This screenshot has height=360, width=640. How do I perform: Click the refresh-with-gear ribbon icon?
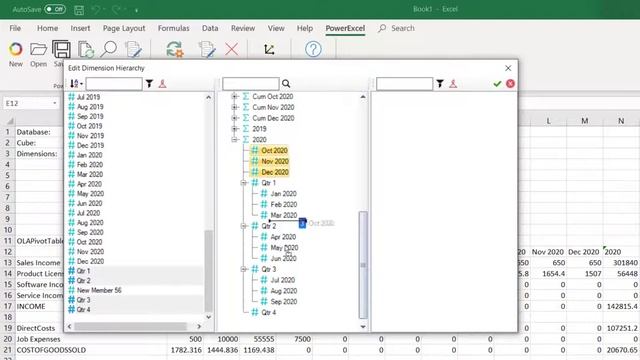(175, 49)
